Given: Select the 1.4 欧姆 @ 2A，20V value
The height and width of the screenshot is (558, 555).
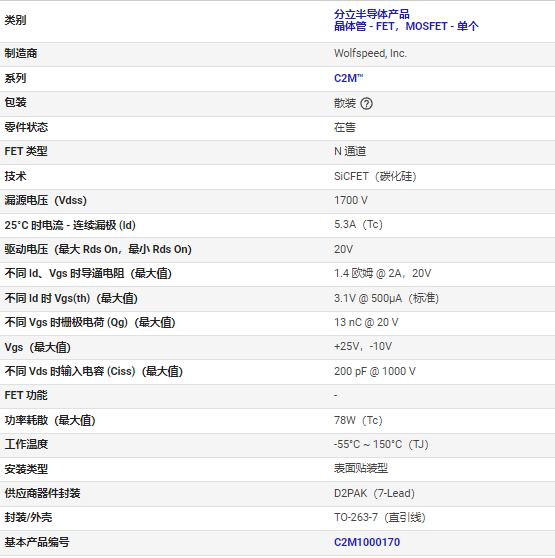Looking at the screenshot, I should (x=382, y=273).
